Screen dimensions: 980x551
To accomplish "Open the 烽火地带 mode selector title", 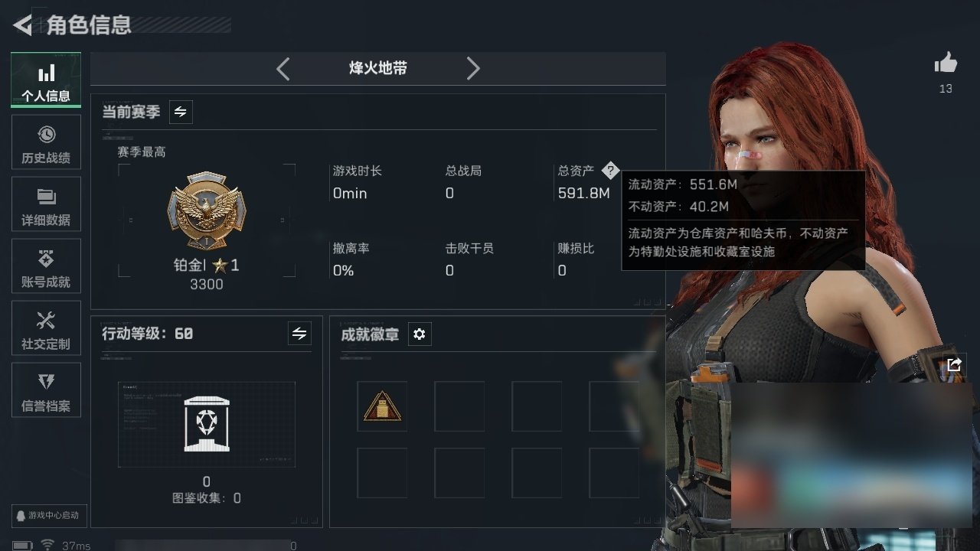I will tap(378, 69).
